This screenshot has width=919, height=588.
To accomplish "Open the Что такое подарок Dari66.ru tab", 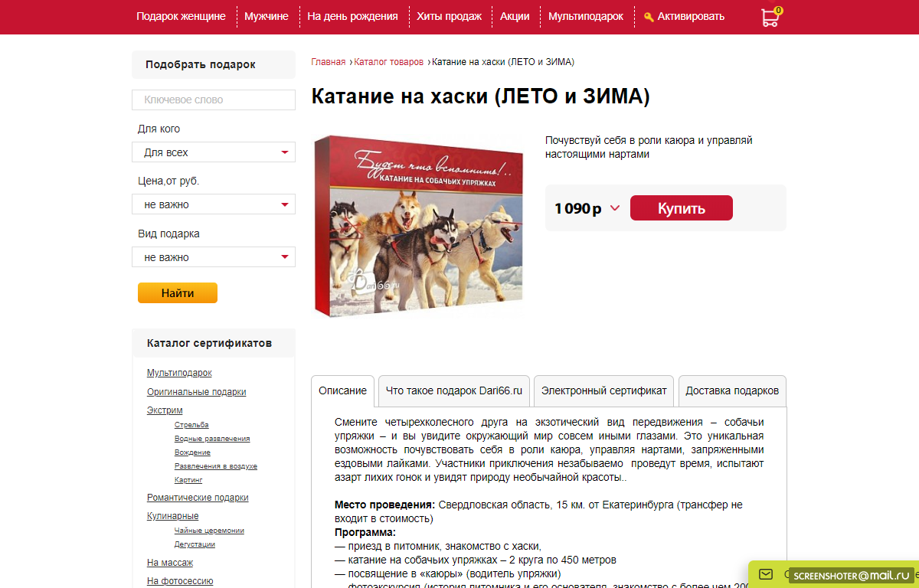I will coord(454,390).
